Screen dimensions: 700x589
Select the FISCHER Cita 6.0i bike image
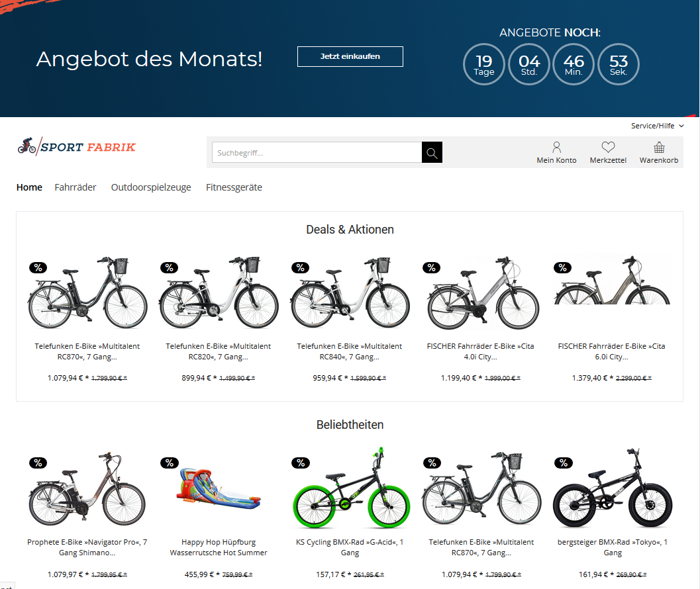[x=612, y=280]
